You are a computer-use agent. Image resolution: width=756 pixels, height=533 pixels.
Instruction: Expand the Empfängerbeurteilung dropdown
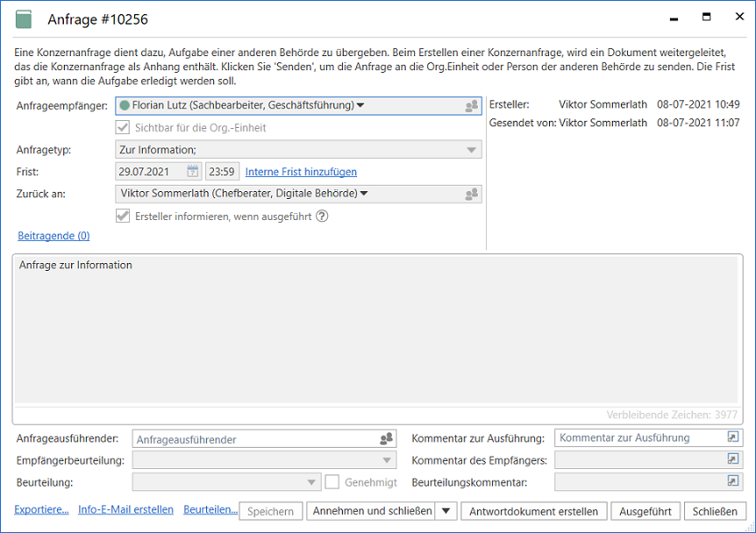coord(388,460)
